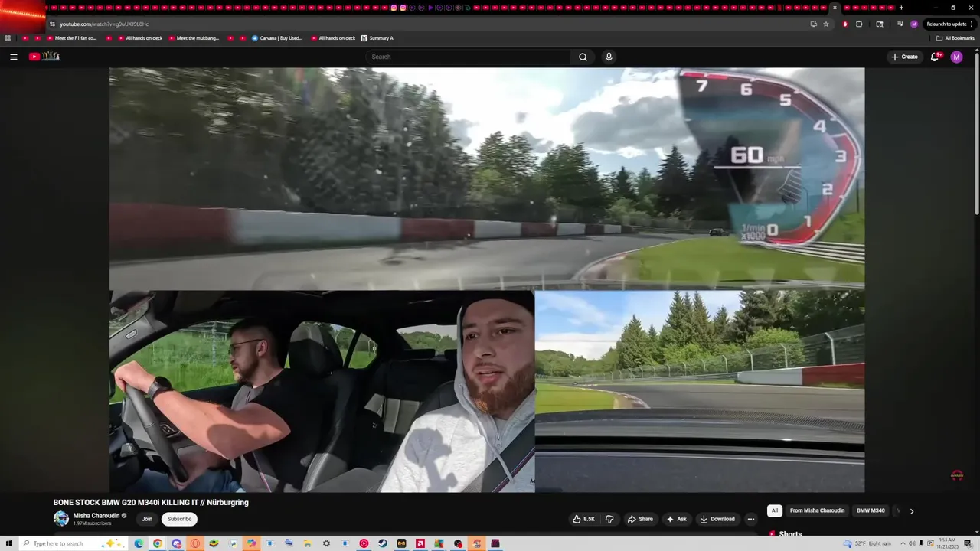Open a new browser tab with plus

[x=901, y=8]
